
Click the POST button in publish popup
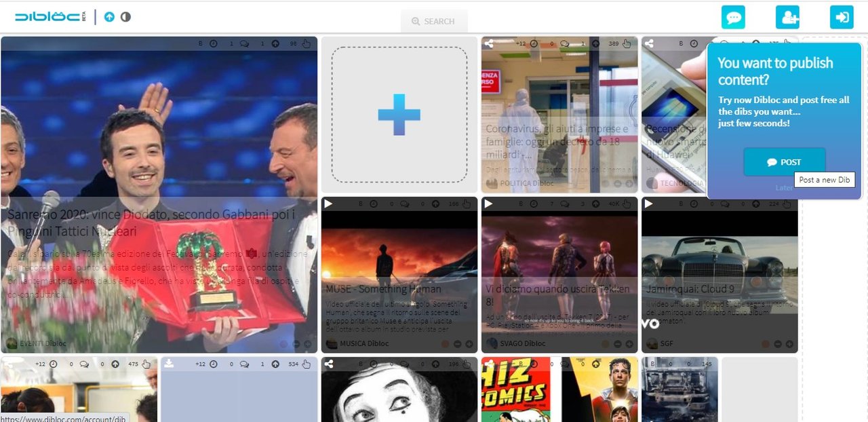coord(785,162)
